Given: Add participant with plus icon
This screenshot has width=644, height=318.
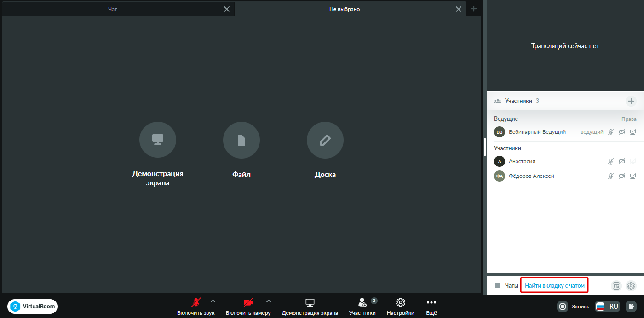Looking at the screenshot, I should coord(631,101).
